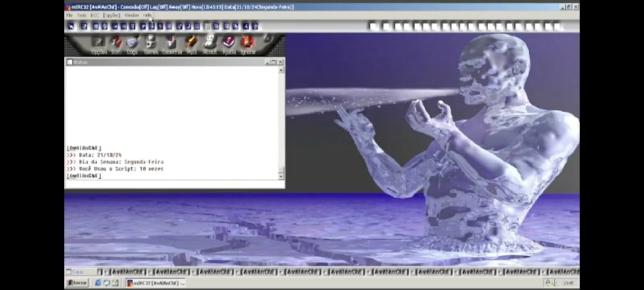This screenshot has height=290, width=644.
Task: Open the File menu
Action: (69, 15)
